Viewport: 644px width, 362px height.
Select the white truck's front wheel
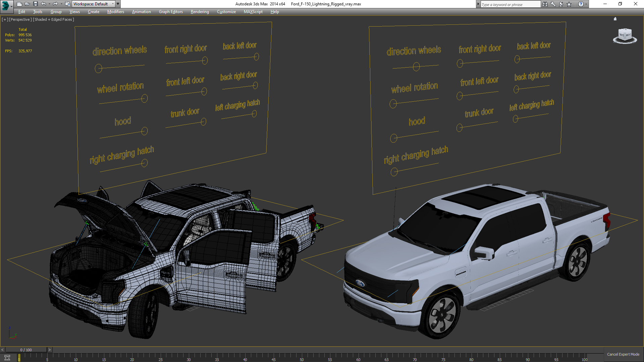click(x=442, y=316)
